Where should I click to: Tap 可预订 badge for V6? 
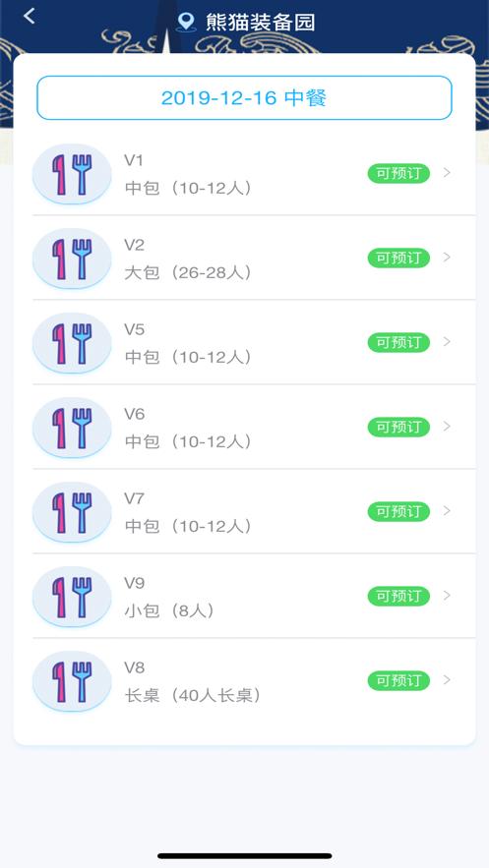(398, 427)
